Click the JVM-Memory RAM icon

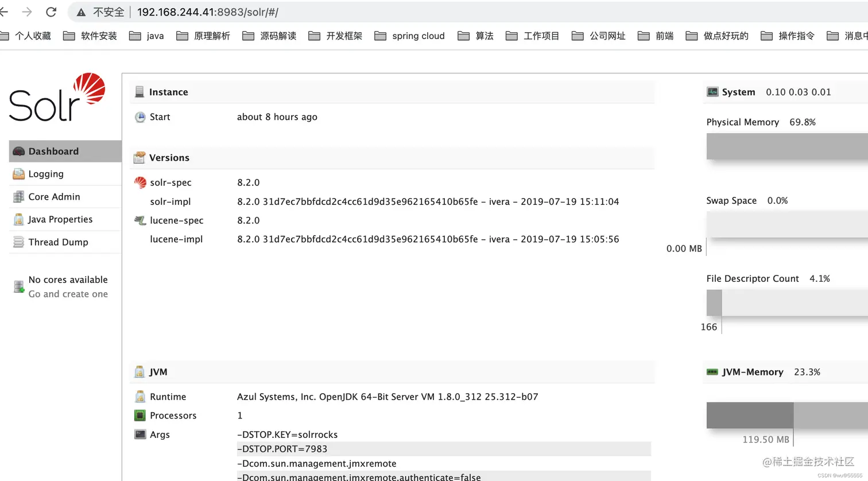point(712,372)
